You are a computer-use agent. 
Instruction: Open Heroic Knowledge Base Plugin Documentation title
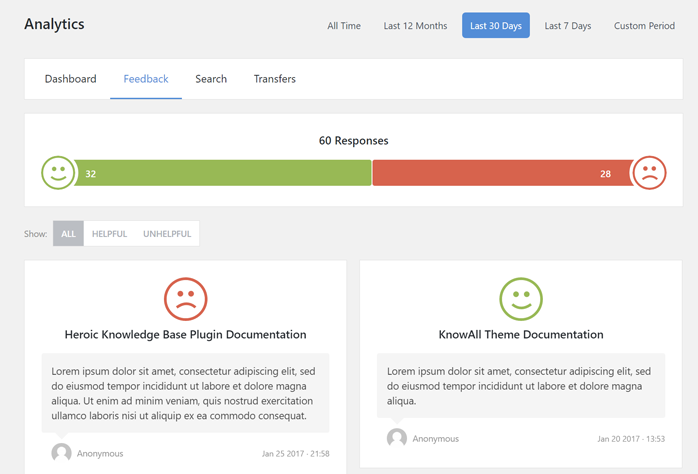tap(186, 335)
